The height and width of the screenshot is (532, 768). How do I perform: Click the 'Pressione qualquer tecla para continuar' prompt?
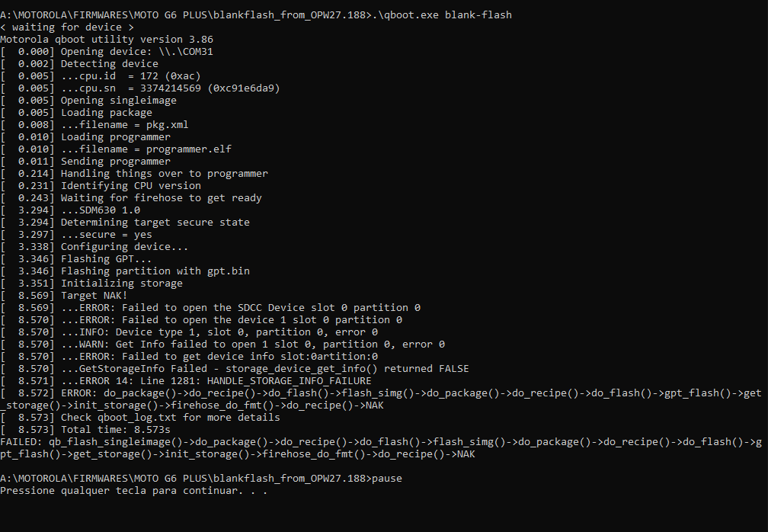pos(134,490)
